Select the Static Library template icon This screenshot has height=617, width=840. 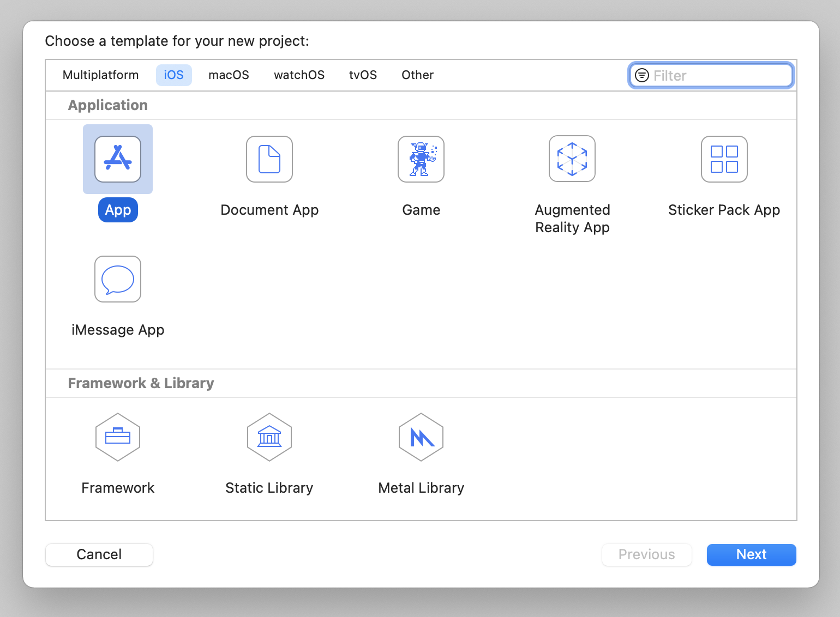[269, 437]
